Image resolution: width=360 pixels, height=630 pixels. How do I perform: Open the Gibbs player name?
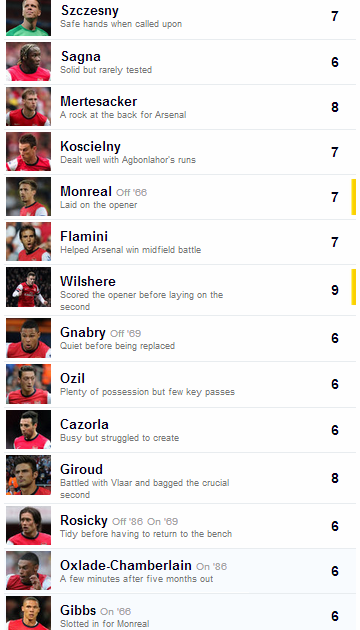click(x=78, y=611)
